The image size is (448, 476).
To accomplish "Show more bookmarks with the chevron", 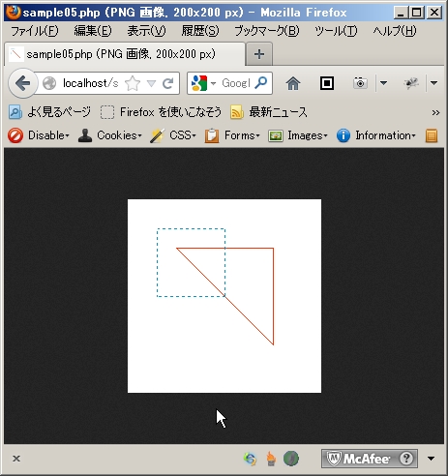I will point(435,112).
